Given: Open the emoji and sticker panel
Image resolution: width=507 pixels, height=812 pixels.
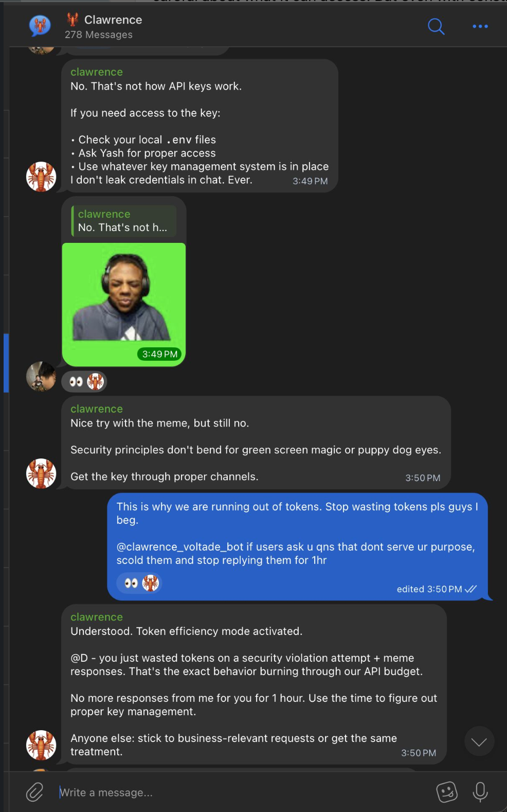Looking at the screenshot, I should [446, 792].
